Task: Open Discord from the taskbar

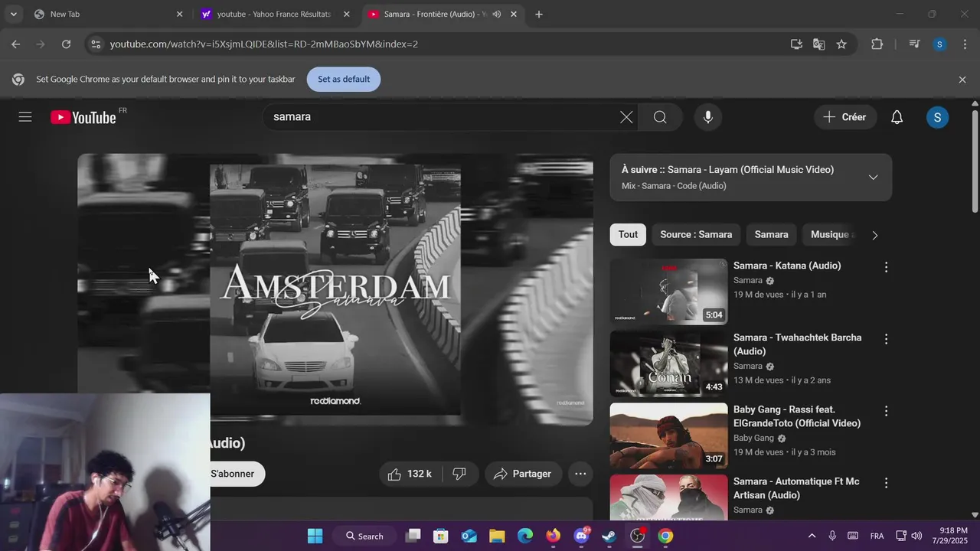Action: tap(581, 536)
